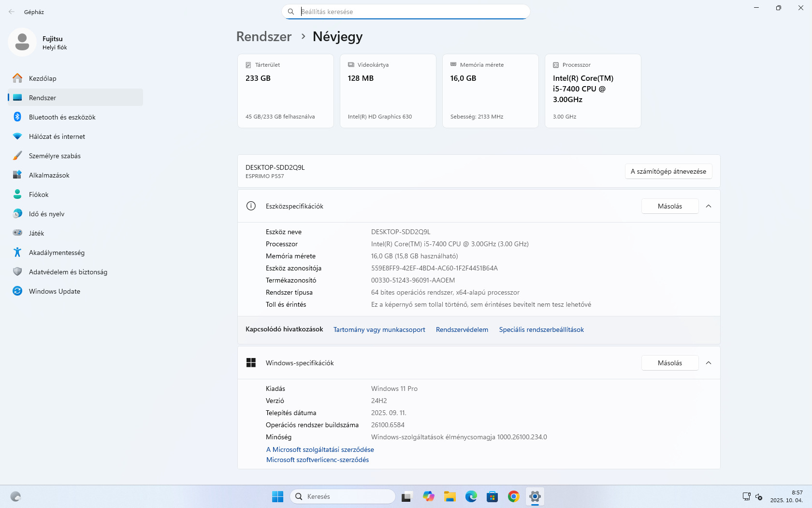Click the volume tray icon
The width and height of the screenshot is (812, 508).
pyautogui.click(x=759, y=496)
